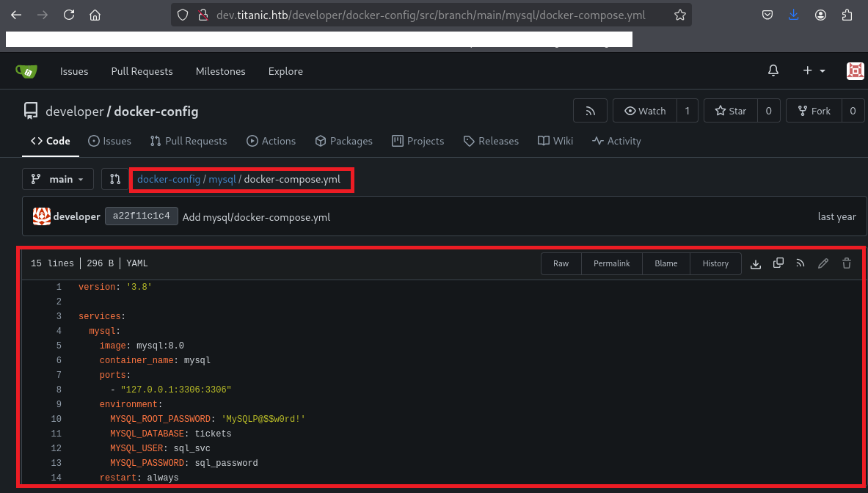Delete file using the trash icon

pyautogui.click(x=846, y=263)
